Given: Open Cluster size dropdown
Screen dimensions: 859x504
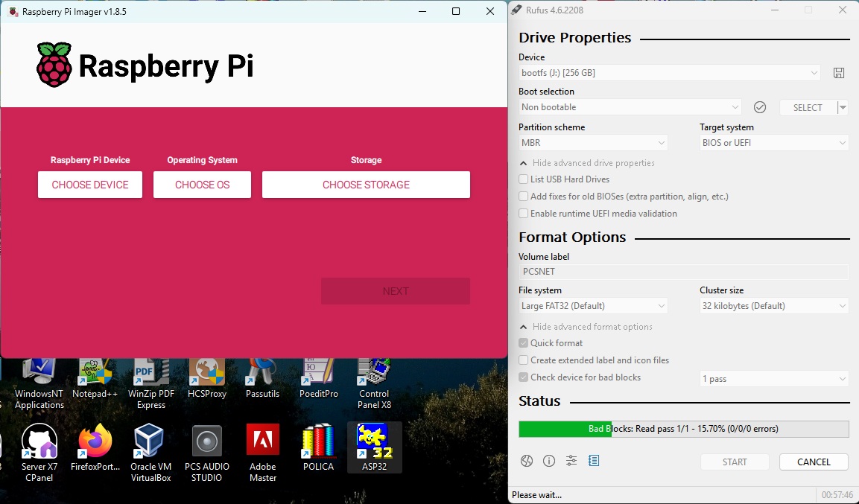Looking at the screenshot, I should click(774, 306).
